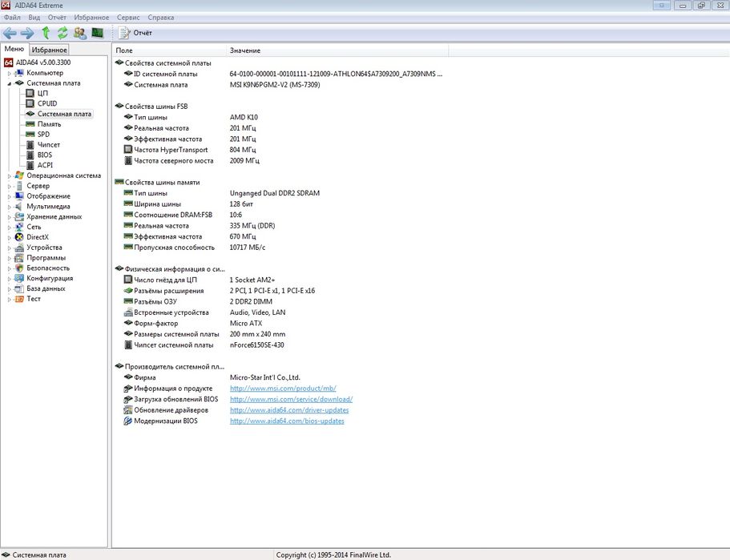Select the MSI K9N6PGM2-V2 (MS-7309) value

pos(275,85)
